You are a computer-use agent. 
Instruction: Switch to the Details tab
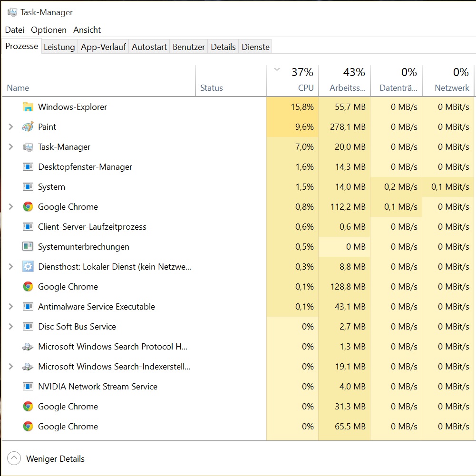coord(223,47)
